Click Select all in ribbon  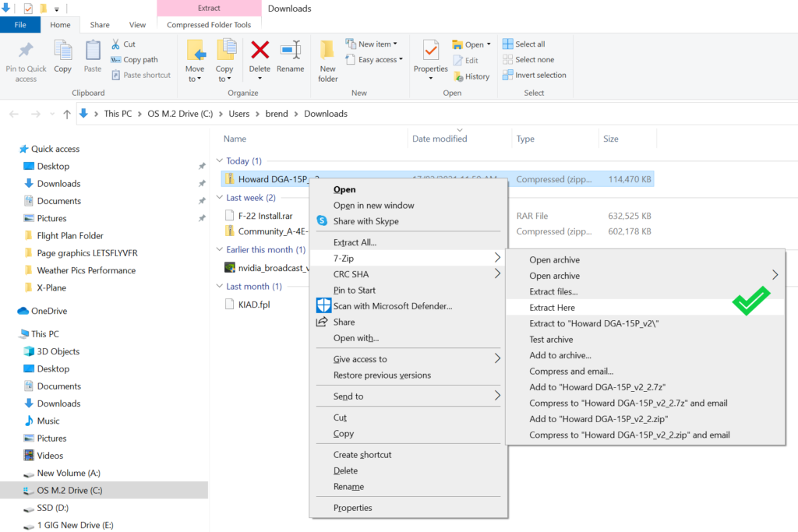pos(524,44)
